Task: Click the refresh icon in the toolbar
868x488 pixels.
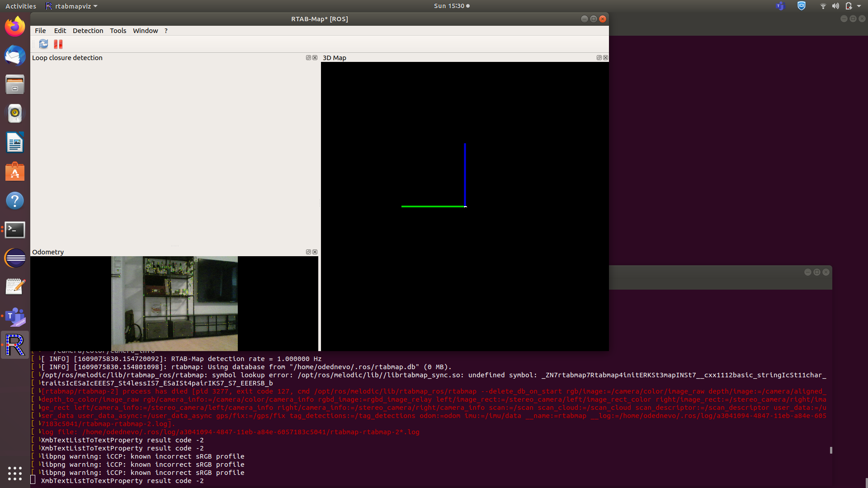Action: point(43,44)
